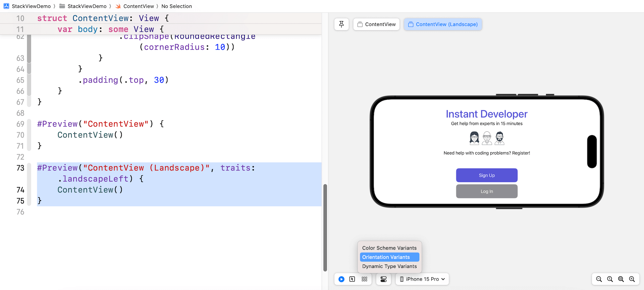Open canvas device settings
Screen dimensions: 644x290
(383, 279)
